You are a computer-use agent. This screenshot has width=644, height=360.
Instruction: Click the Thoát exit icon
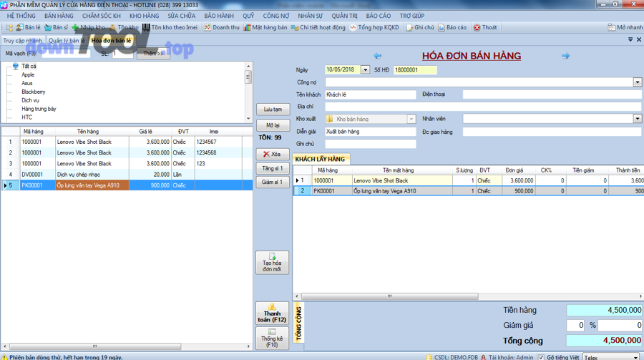click(x=484, y=28)
